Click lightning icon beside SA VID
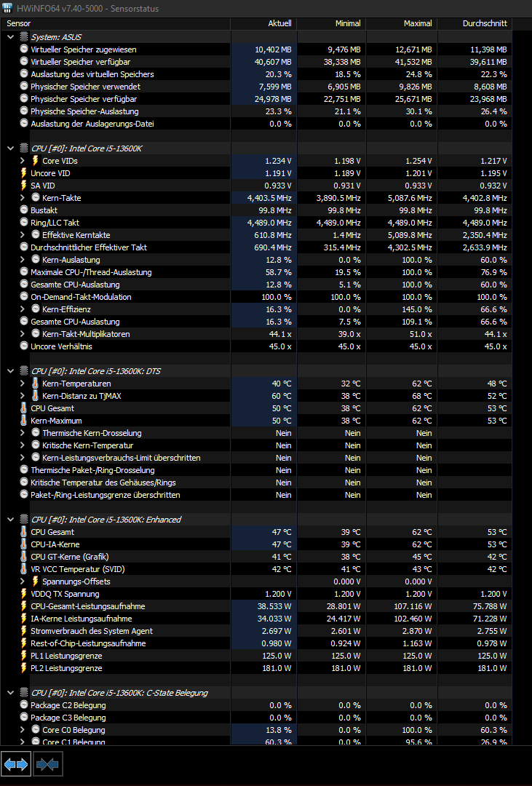The width and height of the screenshot is (532, 786). click(x=23, y=186)
